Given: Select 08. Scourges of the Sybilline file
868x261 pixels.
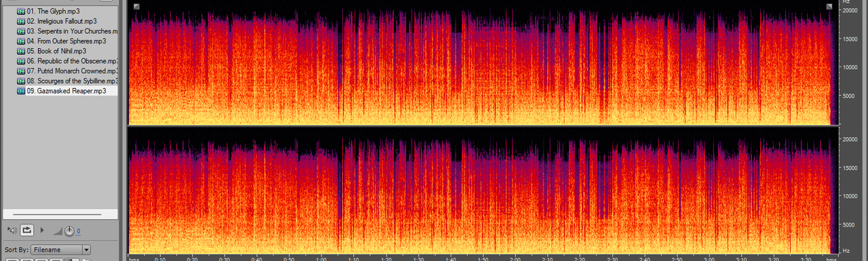Looking at the screenshot, I should pos(67,81).
